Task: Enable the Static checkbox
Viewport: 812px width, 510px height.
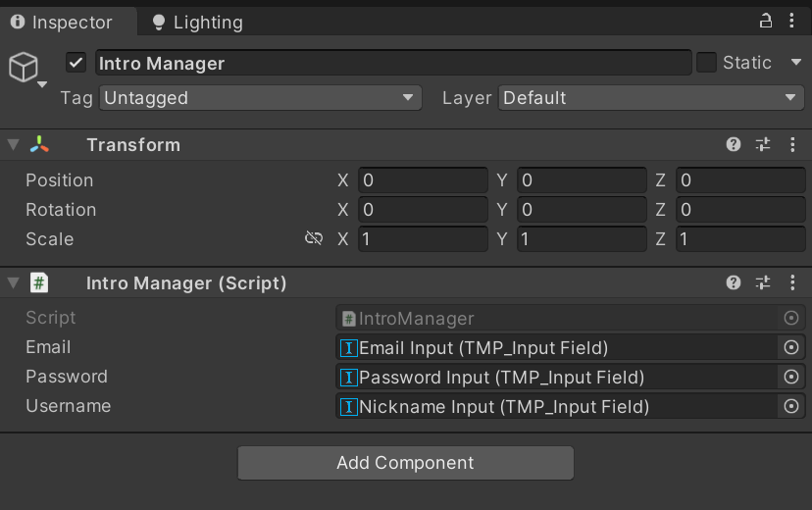Action: tap(706, 62)
